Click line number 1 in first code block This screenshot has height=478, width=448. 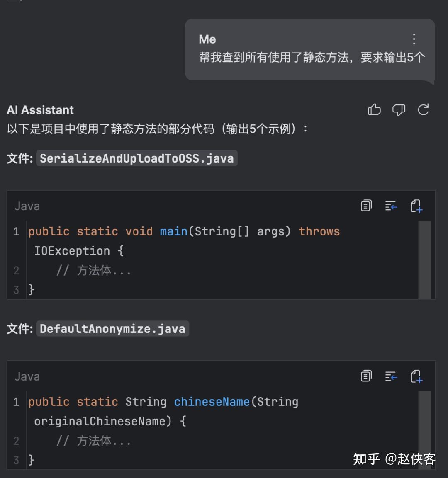pyautogui.click(x=16, y=231)
